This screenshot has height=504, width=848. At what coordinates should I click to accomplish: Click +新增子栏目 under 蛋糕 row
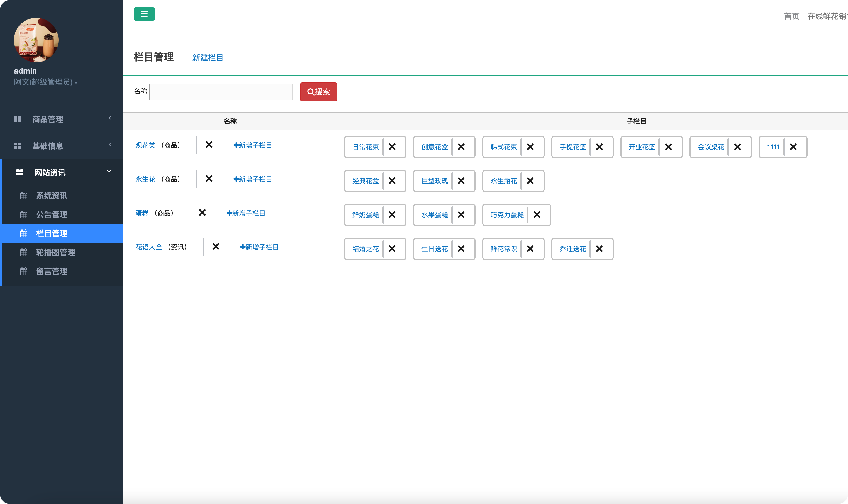(246, 213)
